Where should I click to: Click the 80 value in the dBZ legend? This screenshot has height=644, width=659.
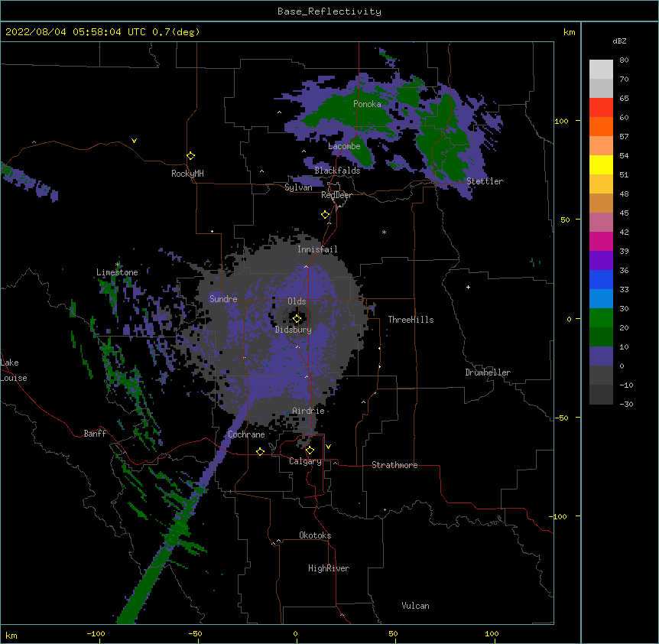(624, 60)
